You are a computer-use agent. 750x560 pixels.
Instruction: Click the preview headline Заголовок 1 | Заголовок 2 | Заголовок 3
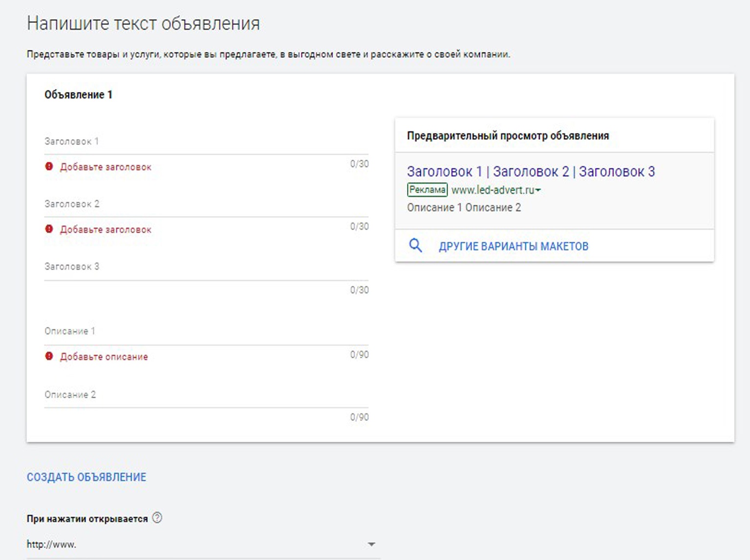pyautogui.click(x=531, y=172)
